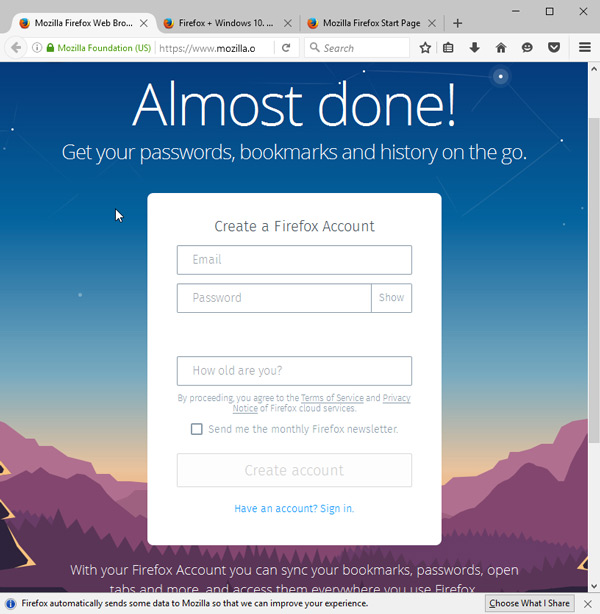Bookmark this page with the star icon

point(425,48)
